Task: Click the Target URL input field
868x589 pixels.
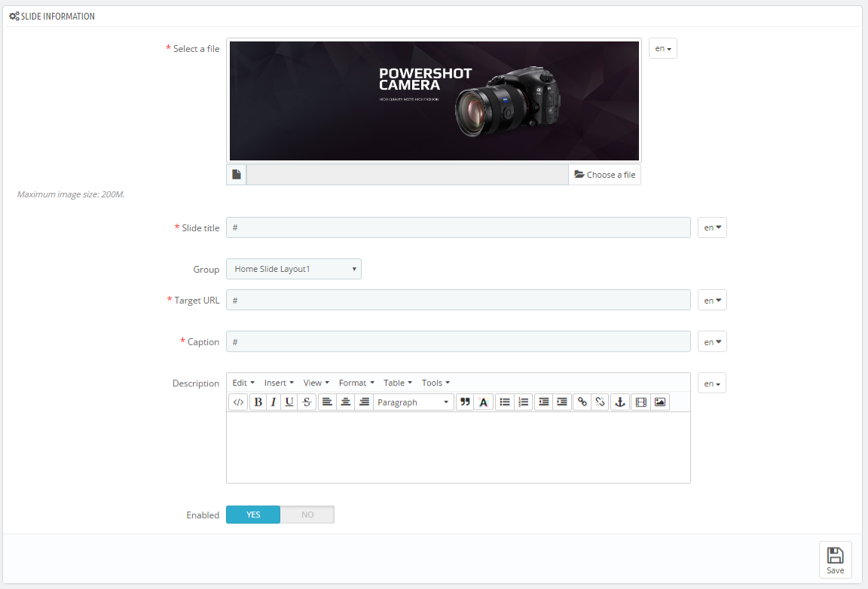Action: 458,300
